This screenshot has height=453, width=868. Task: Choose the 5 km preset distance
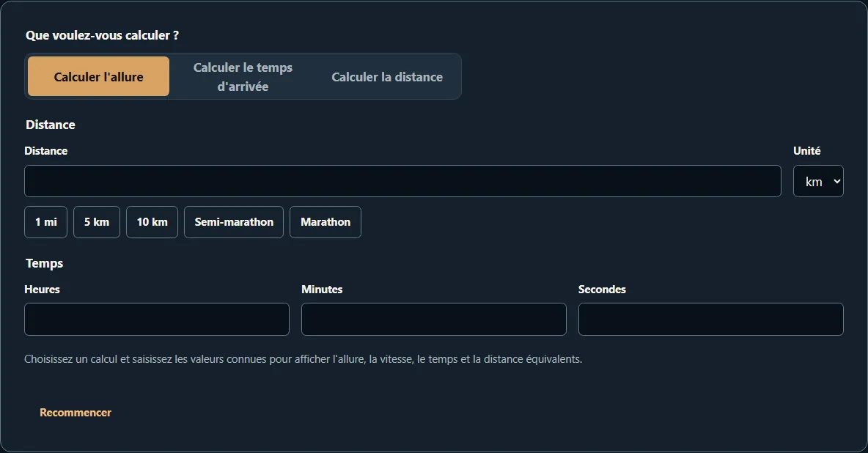click(96, 222)
